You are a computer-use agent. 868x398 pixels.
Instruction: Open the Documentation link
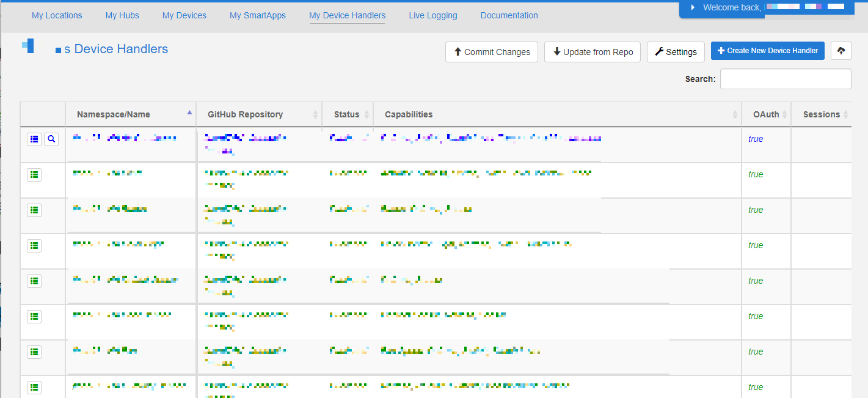tap(509, 15)
